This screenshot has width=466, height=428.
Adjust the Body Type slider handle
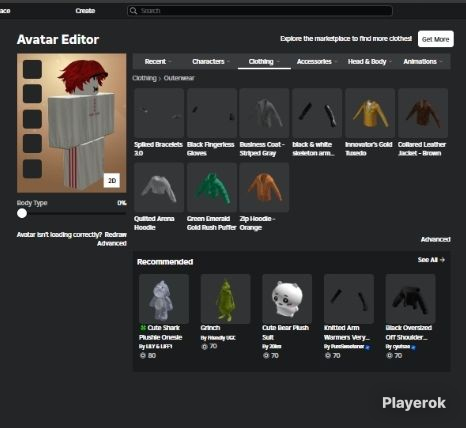[x=22, y=213]
